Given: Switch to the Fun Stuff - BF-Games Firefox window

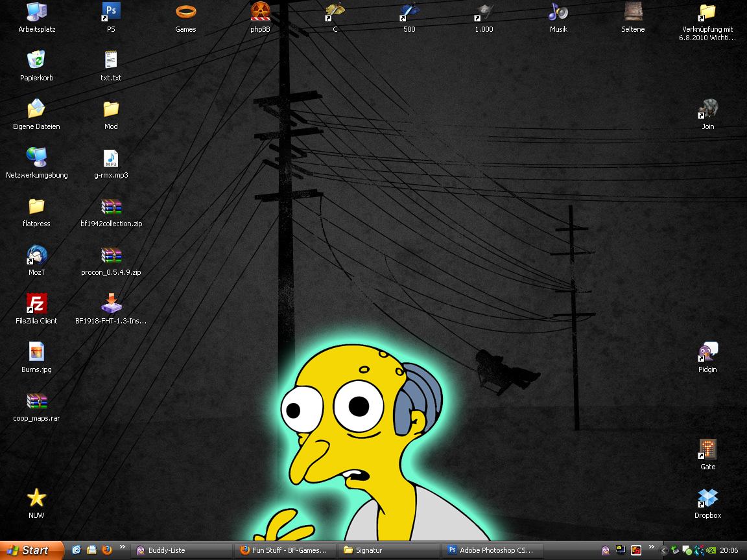Looking at the screenshot, I should [285, 550].
